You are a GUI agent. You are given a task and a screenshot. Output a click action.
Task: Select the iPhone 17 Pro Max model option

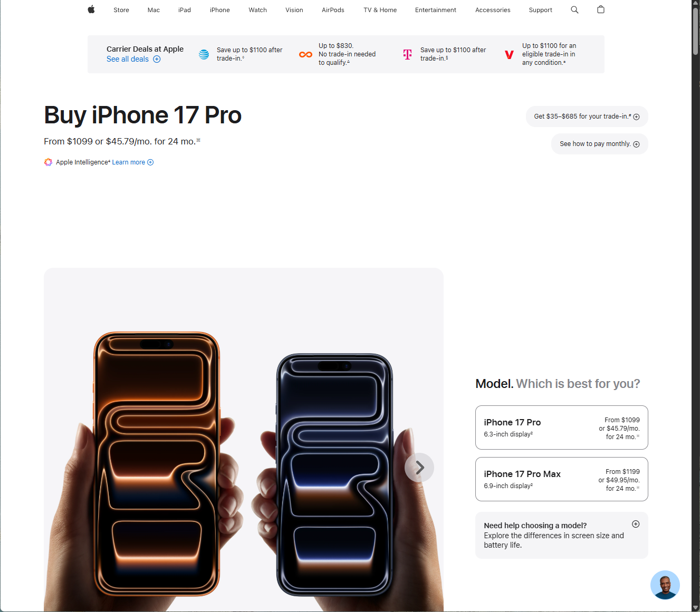click(561, 479)
